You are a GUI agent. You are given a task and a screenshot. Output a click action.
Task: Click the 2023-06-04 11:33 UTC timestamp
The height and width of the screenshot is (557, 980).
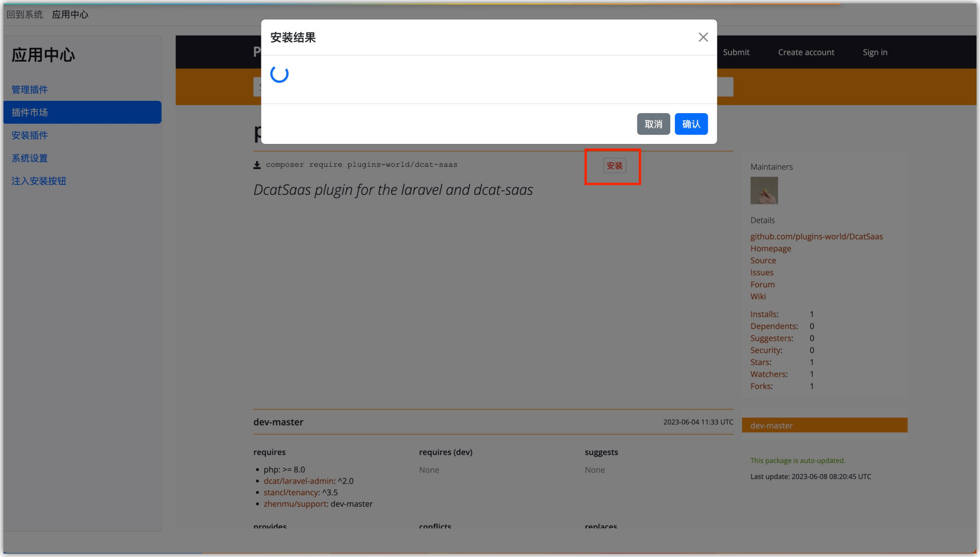pos(698,422)
